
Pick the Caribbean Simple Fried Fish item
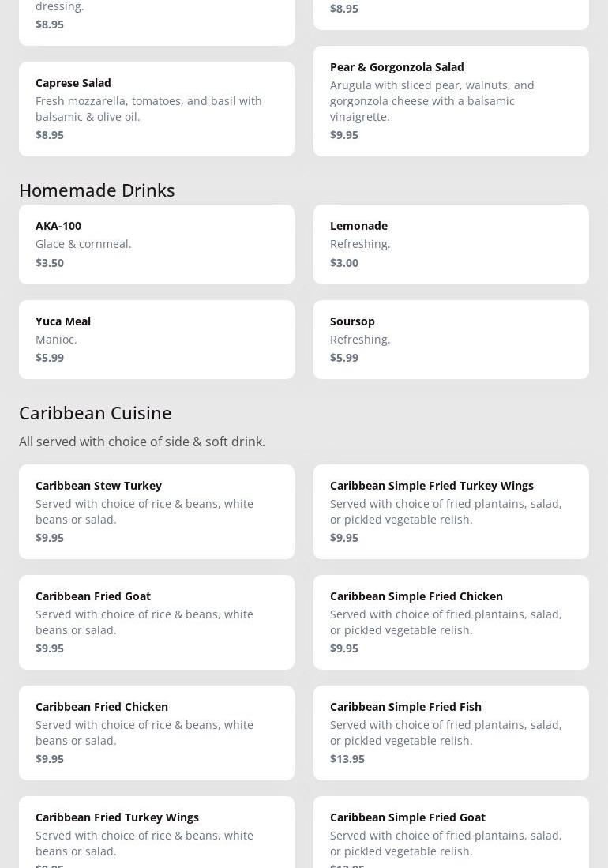pyautogui.click(x=451, y=732)
